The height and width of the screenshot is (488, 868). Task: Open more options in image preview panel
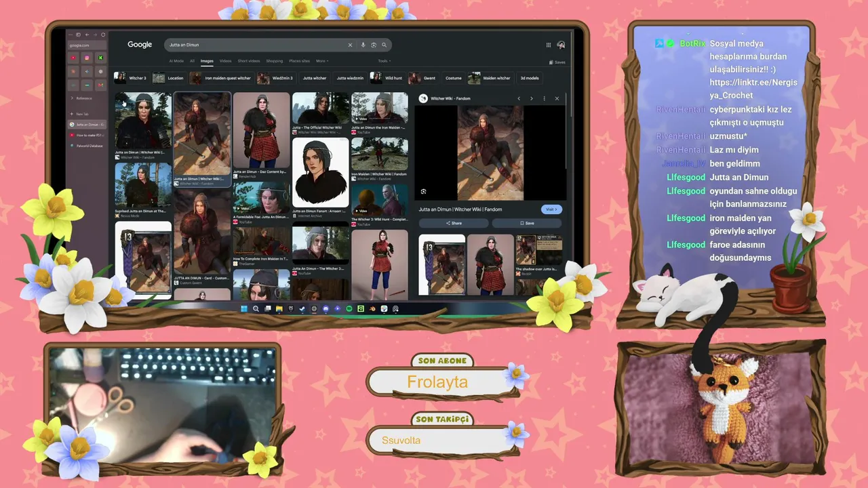tap(544, 98)
